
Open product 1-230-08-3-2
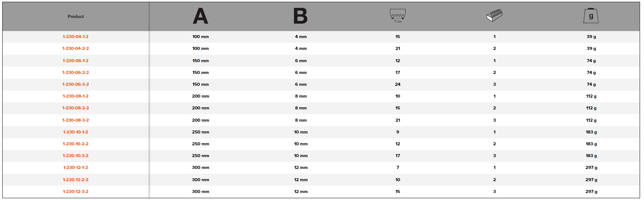pyautogui.click(x=76, y=120)
